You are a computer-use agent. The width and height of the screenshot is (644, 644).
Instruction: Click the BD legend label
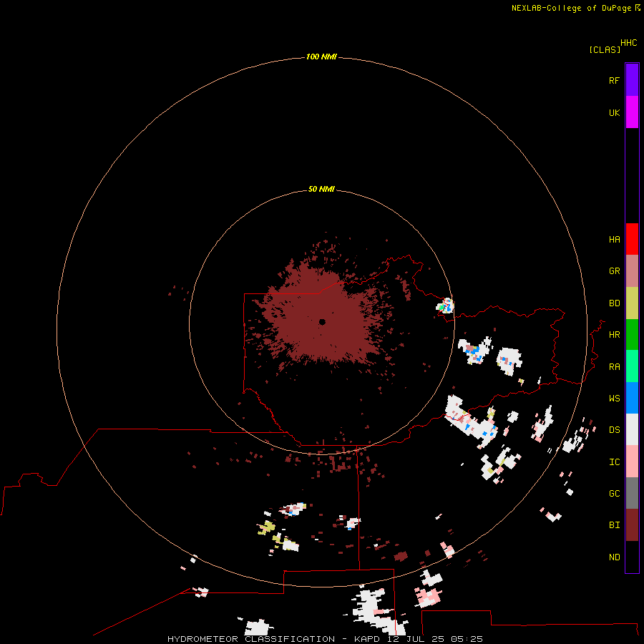pyautogui.click(x=614, y=303)
